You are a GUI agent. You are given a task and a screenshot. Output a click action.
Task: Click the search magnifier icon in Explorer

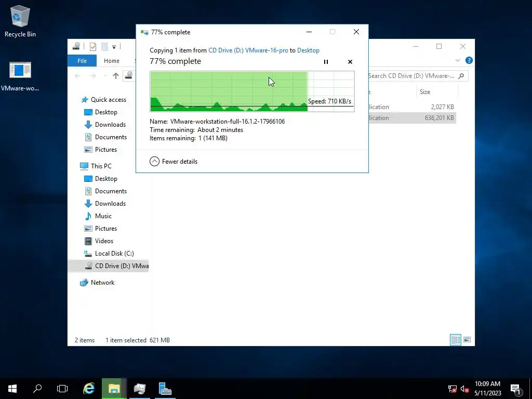pyautogui.click(x=461, y=76)
